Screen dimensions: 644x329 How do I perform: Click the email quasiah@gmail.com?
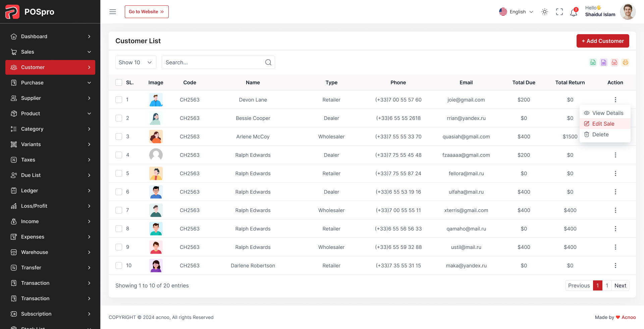(x=466, y=136)
